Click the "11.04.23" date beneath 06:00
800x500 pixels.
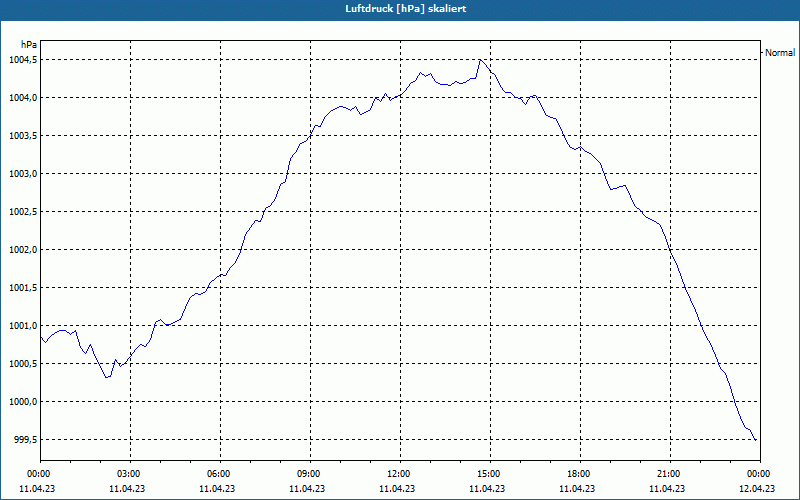pos(217,488)
